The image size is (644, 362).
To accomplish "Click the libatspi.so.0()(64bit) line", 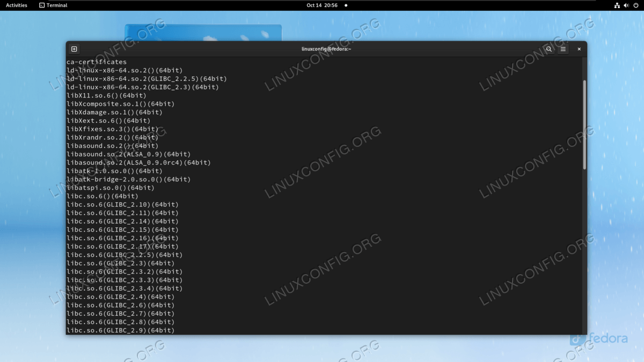I will 111,188.
